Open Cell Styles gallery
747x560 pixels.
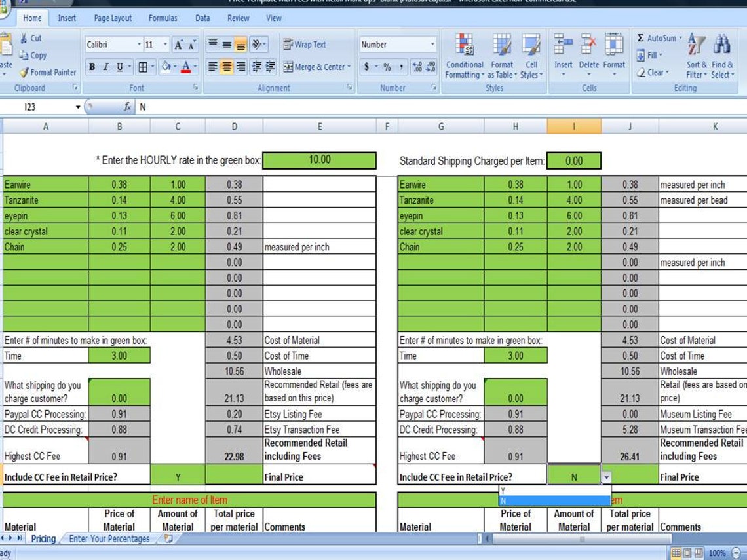click(531, 56)
